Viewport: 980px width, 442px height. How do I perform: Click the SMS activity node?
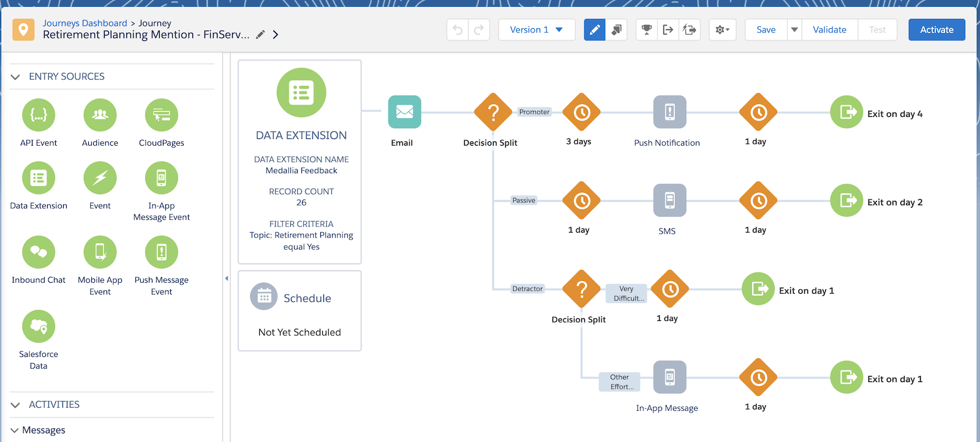click(669, 200)
